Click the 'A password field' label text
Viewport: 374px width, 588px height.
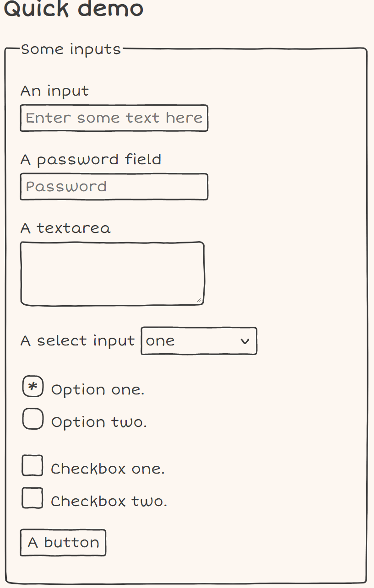click(x=91, y=160)
